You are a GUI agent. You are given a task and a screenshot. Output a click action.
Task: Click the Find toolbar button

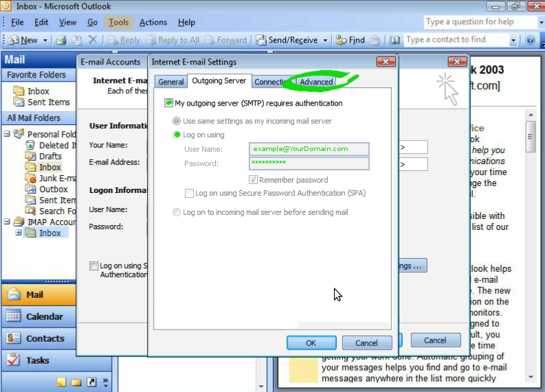(351, 41)
